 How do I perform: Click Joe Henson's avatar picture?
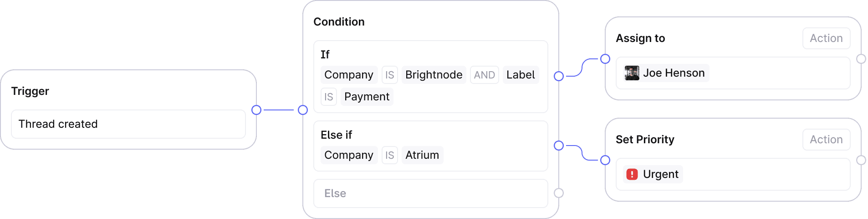632,73
